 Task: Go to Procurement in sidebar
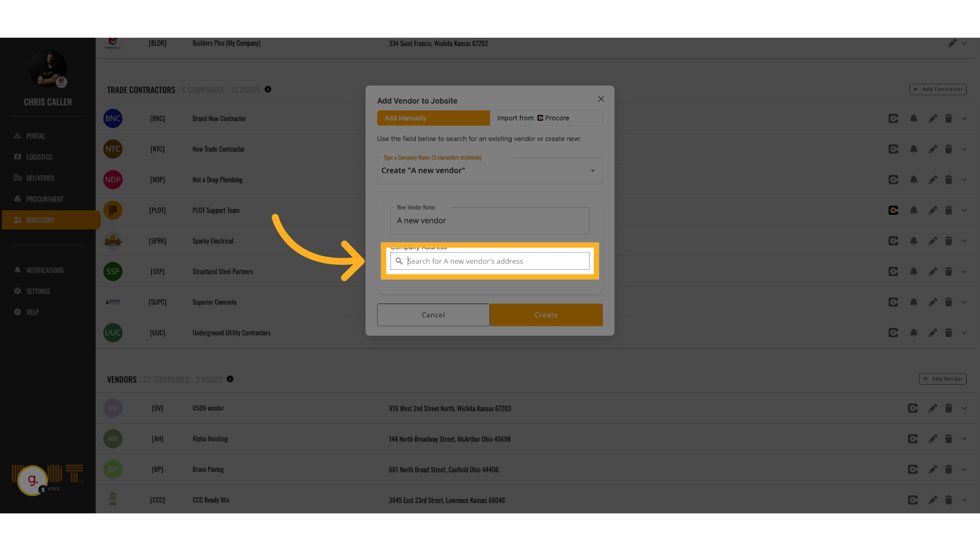click(45, 199)
